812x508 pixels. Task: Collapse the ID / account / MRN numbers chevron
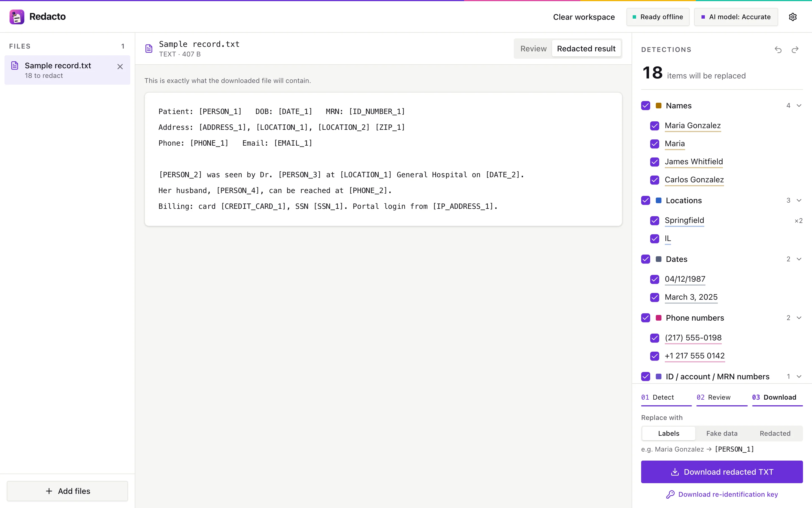tap(799, 377)
